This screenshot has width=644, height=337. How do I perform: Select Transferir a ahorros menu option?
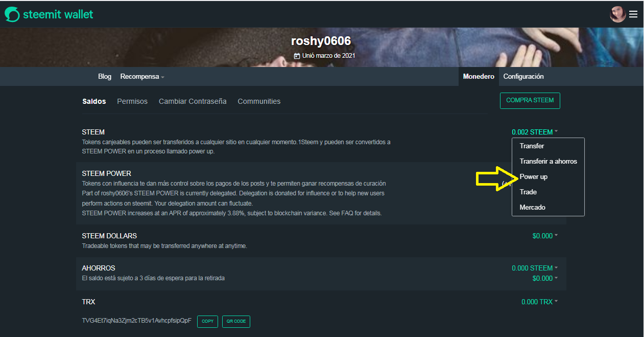pos(548,162)
